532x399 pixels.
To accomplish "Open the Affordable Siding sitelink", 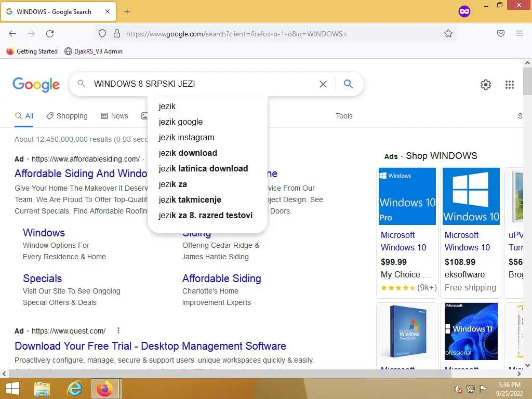I will click(221, 278).
